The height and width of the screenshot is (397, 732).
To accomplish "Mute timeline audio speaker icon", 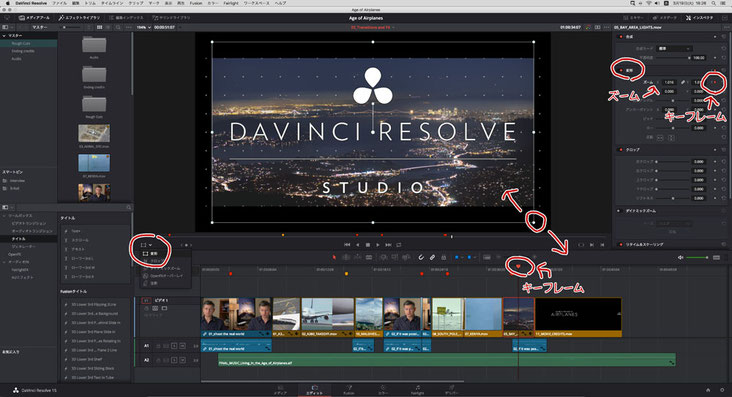I will [681, 257].
